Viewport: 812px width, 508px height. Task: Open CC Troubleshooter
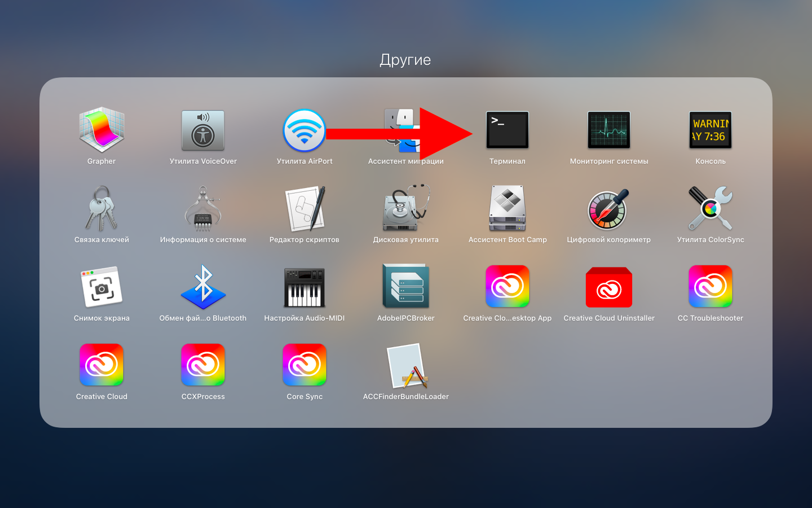pos(710,287)
